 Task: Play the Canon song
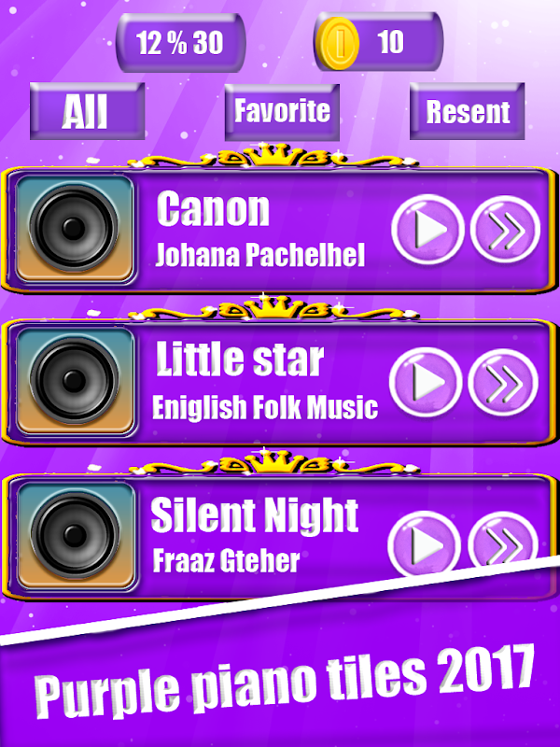427,229
